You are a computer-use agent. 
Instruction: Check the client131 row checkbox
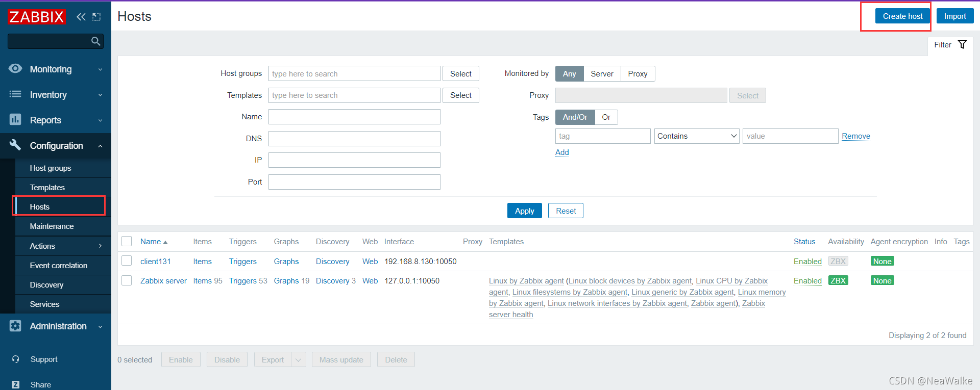coord(127,261)
